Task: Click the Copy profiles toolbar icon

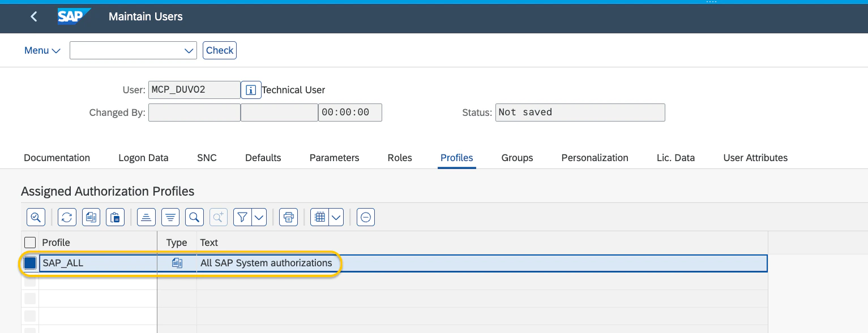Action: tap(91, 217)
